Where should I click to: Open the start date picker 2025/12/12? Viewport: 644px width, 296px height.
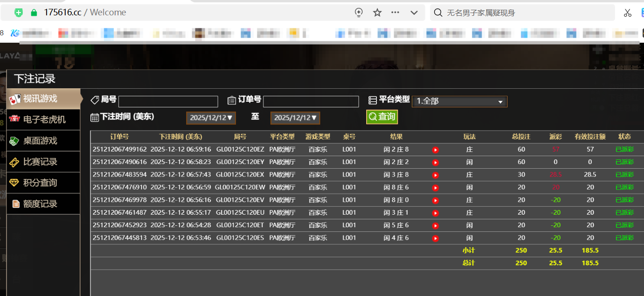(211, 118)
